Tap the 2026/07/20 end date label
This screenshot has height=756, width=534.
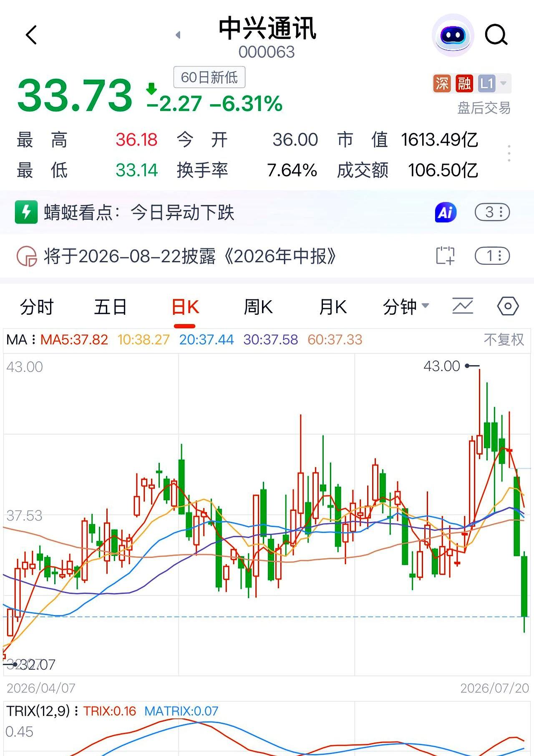(x=494, y=688)
